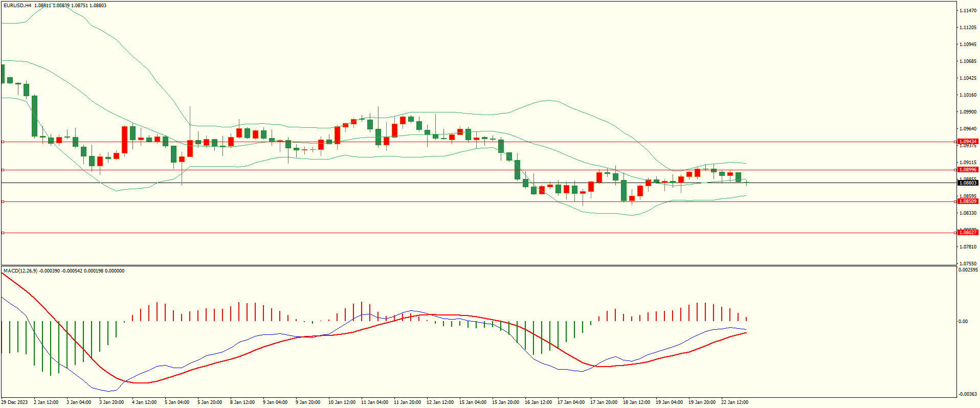Select the tall red candle near 4 Jan 12:00

point(124,139)
